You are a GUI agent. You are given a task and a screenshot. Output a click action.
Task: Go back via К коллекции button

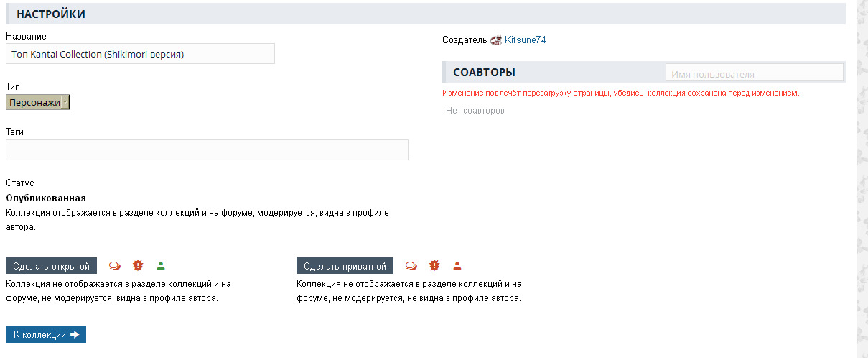coord(46,335)
